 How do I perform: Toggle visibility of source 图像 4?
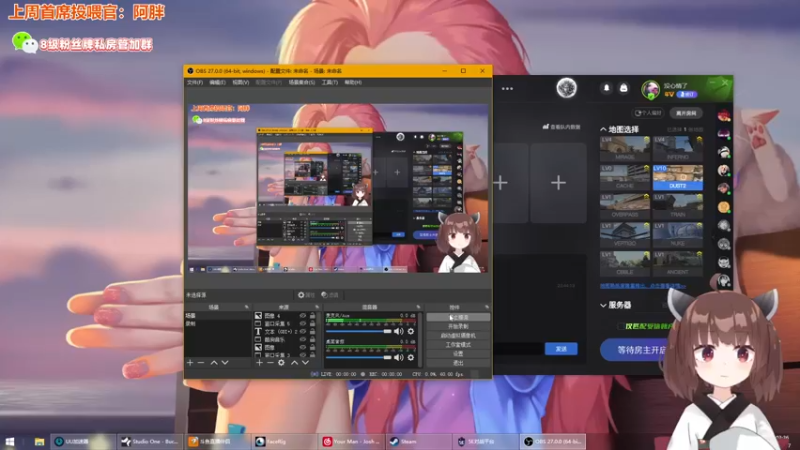point(303,316)
